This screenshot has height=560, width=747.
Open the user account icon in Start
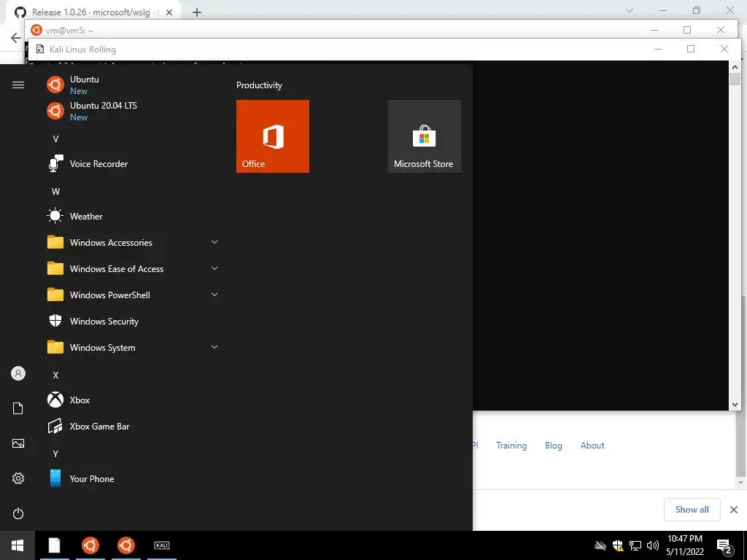coord(18,373)
